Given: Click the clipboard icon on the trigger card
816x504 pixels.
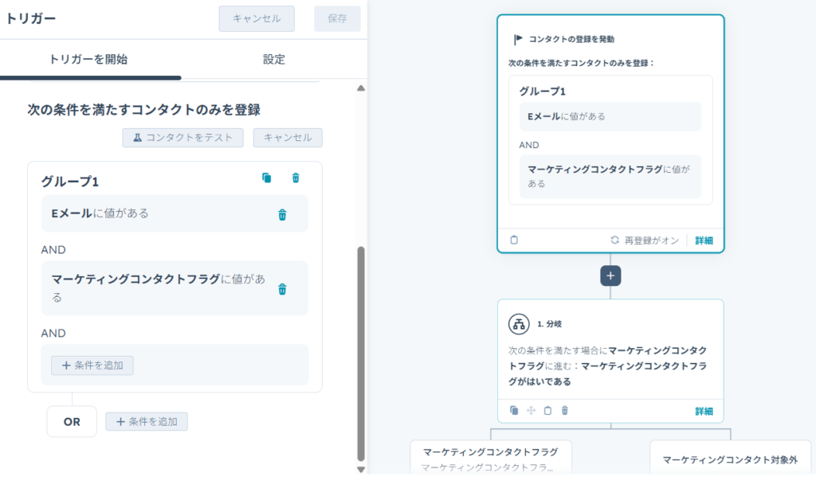Looking at the screenshot, I should [x=514, y=240].
